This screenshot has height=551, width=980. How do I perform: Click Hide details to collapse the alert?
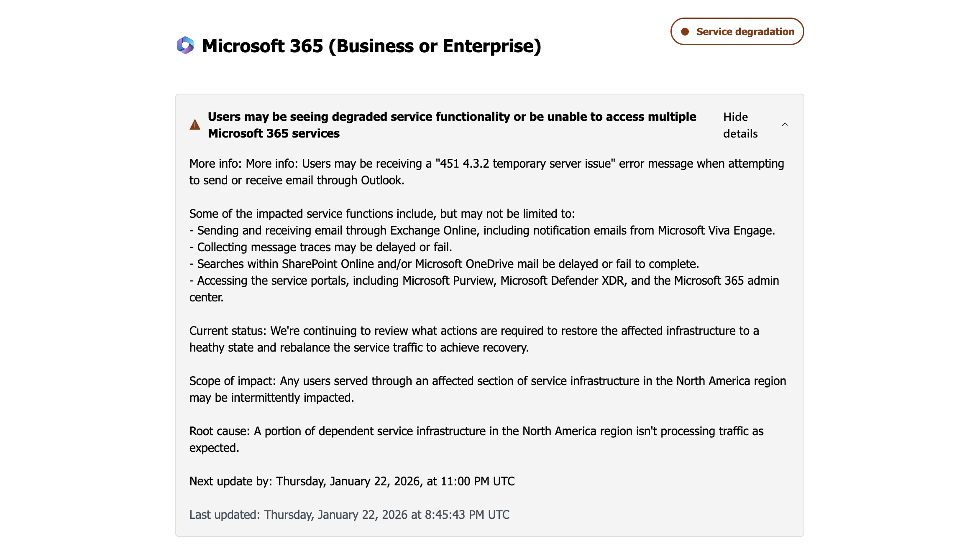[x=740, y=125]
